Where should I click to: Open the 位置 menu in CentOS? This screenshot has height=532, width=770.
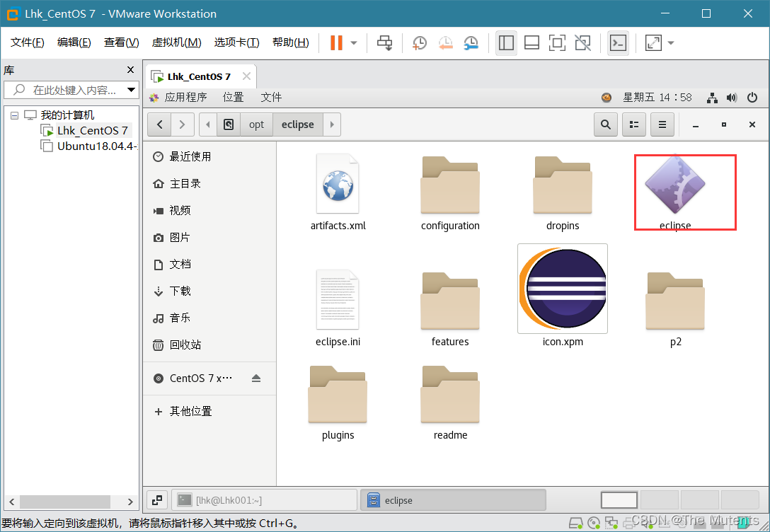click(x=234, y=97)
